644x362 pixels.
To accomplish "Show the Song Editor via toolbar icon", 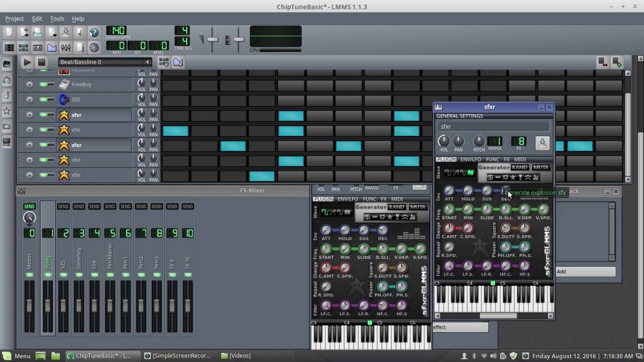I will tap(9, 48).
